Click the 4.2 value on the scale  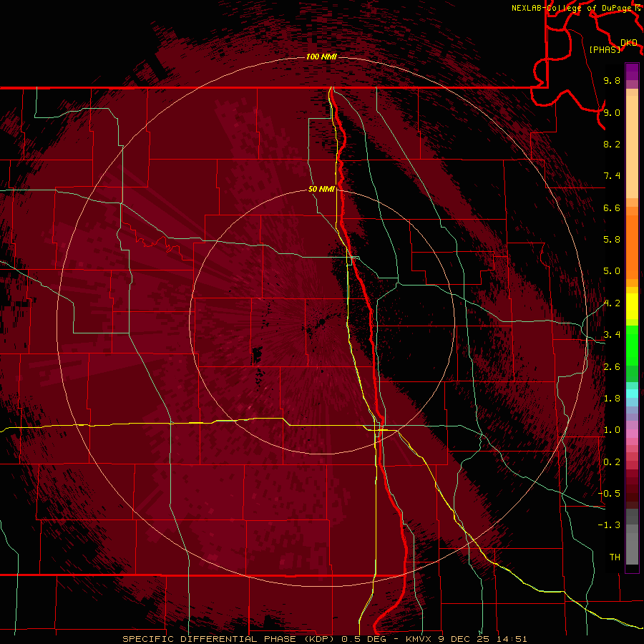tap(612, 303)
